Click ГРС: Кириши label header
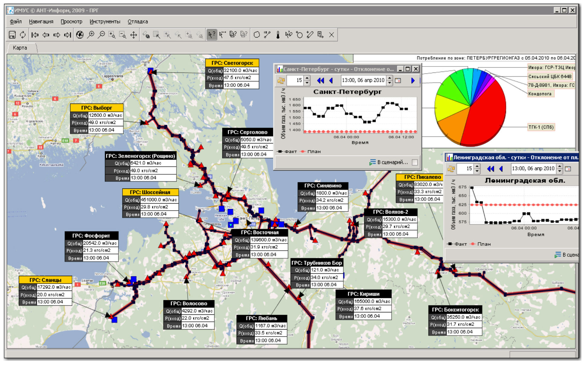 click(x=364, y=294)
